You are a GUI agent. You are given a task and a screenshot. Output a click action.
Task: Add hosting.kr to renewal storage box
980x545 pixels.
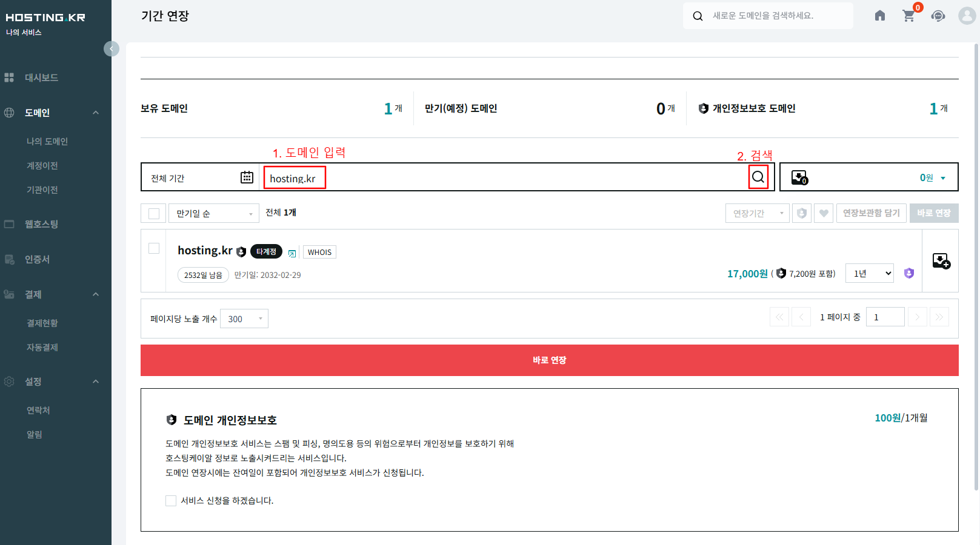[x=941, y=261]
